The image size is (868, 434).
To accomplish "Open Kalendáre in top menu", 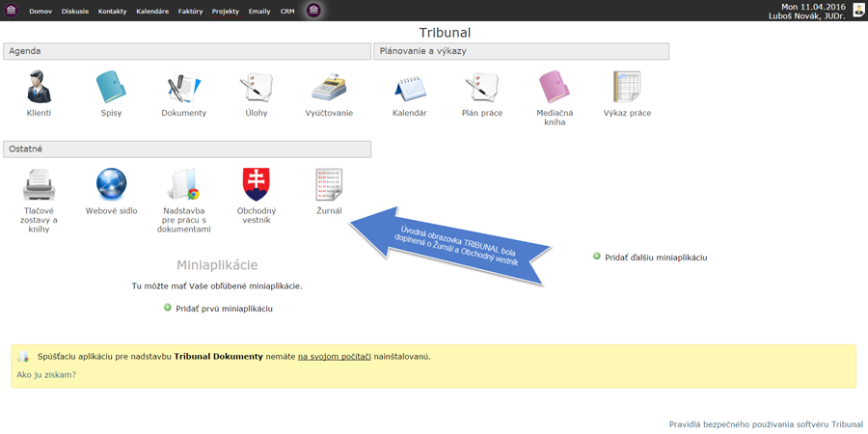I will (x=152, y=11).
